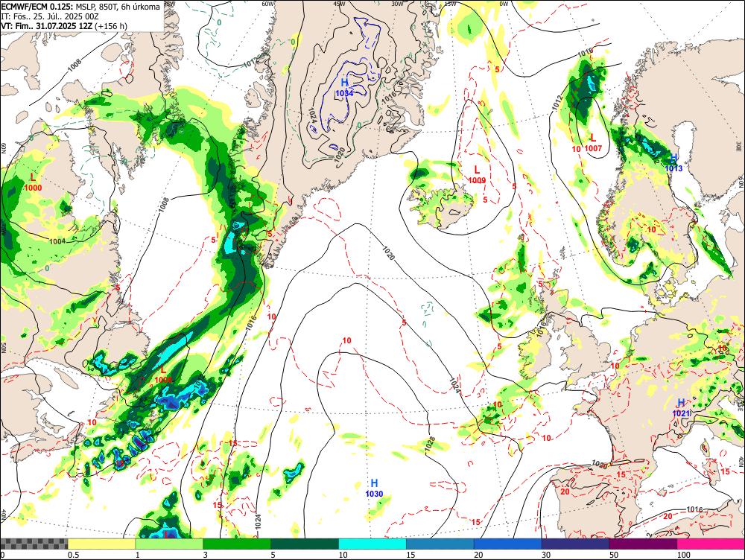Select the medium green 3–5 legend swatch
The width and height of the screenshot is (745, 560).
coord(237,544)
